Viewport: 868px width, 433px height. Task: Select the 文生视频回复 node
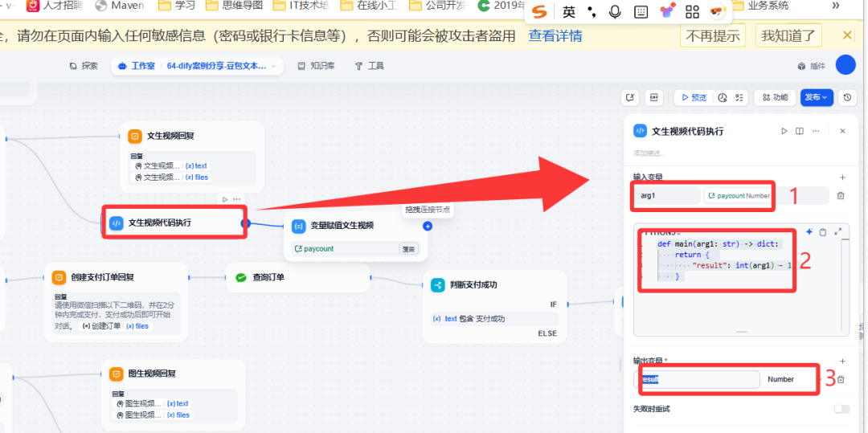tap(192, 157)
